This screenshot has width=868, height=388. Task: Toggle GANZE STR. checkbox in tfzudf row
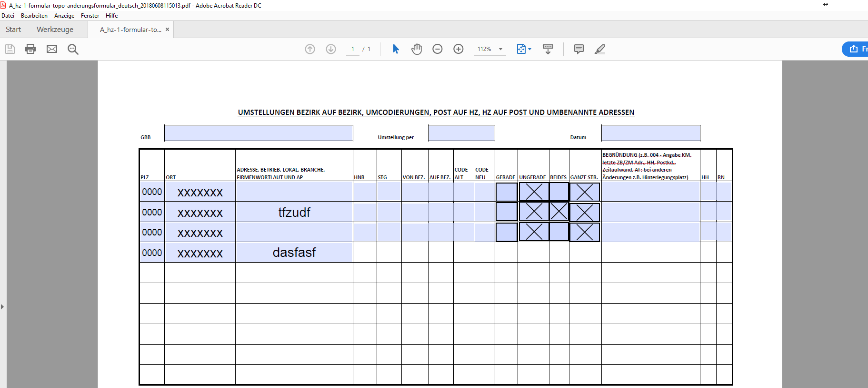(585, 212)
